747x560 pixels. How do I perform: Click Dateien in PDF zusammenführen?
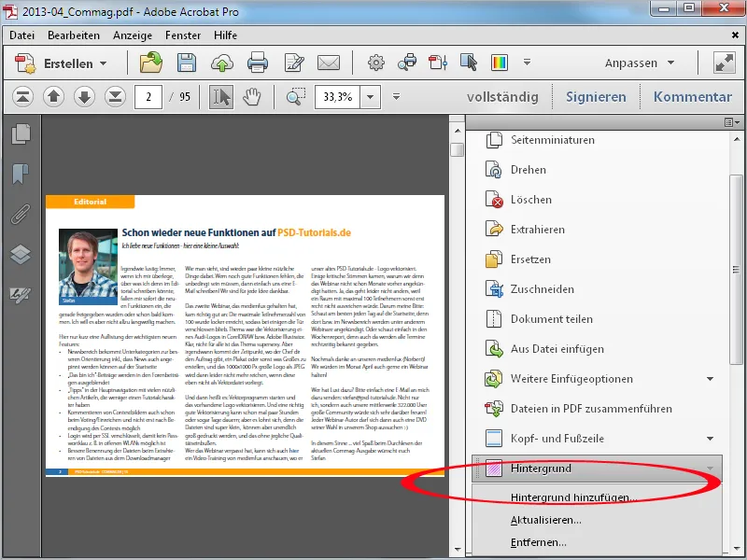pos(591,409)
